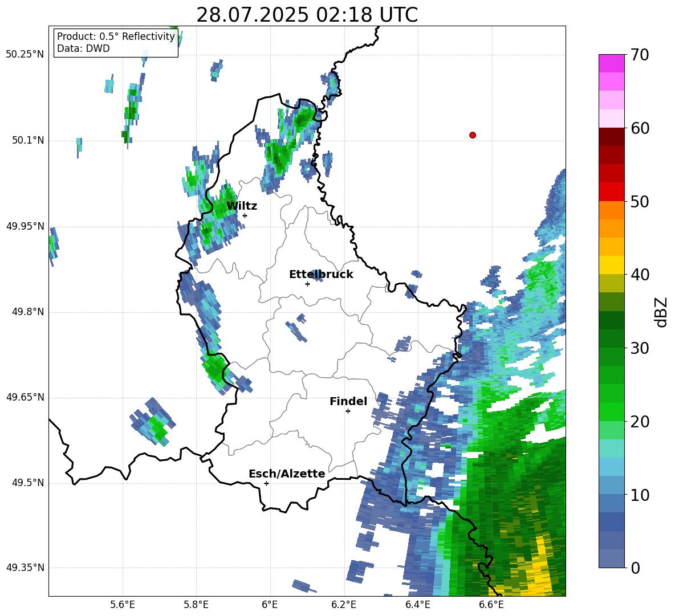
Task: Click the 10 tick on the colorbar
Action: coord(639,495)
